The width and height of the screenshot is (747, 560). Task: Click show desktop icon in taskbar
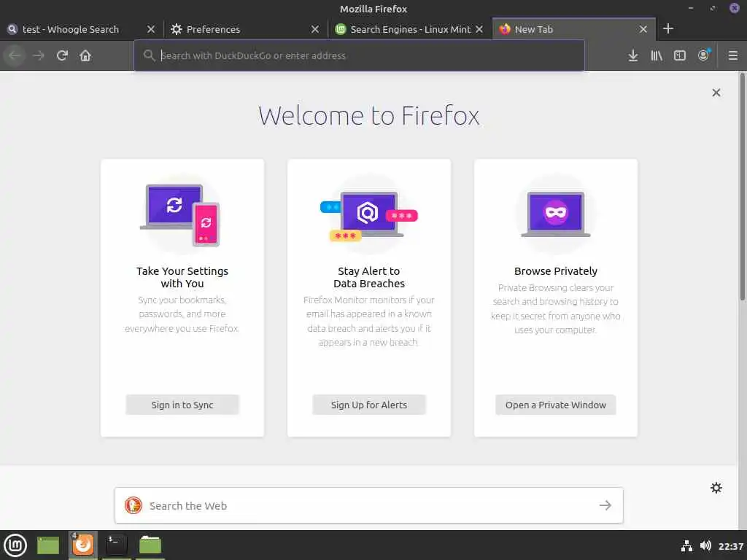(x=47, y=545)
